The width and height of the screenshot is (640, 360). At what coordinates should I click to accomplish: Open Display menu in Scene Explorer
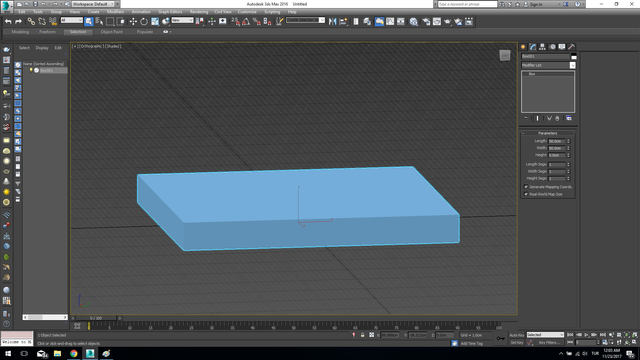[42, 48]
